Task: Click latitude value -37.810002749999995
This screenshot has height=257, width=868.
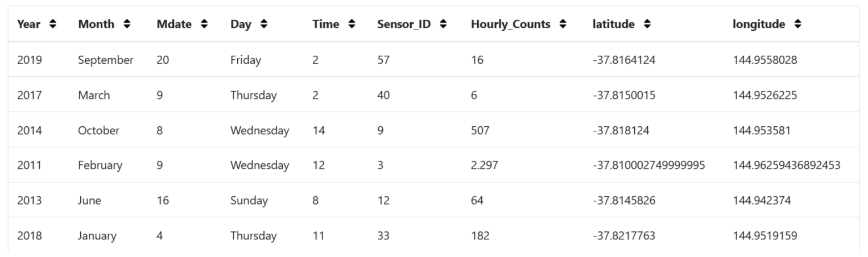Action: pyautogui.click(x=648, y=165)
